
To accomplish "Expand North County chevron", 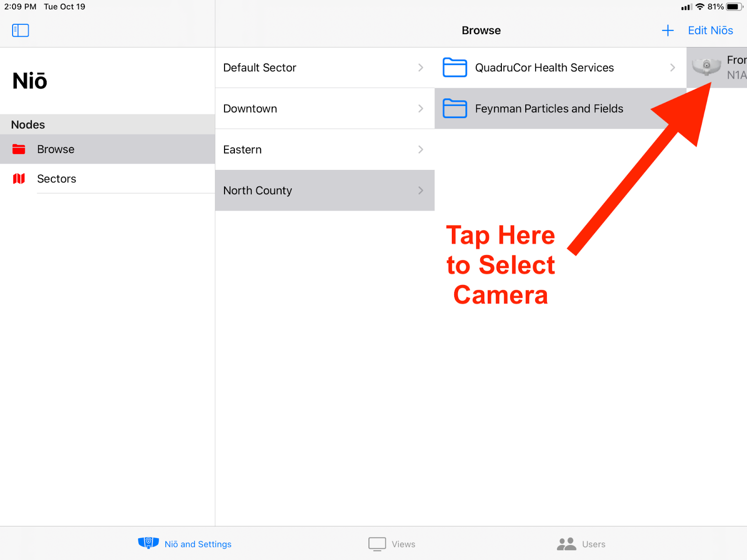I will tap(421, 190).
